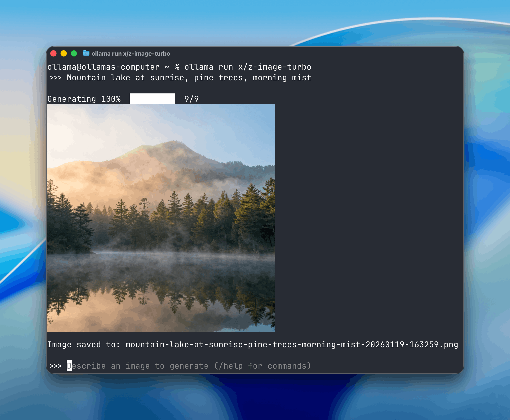Click the 'ollama run x/z-image-turbo' command text

[x=247, y=67]
